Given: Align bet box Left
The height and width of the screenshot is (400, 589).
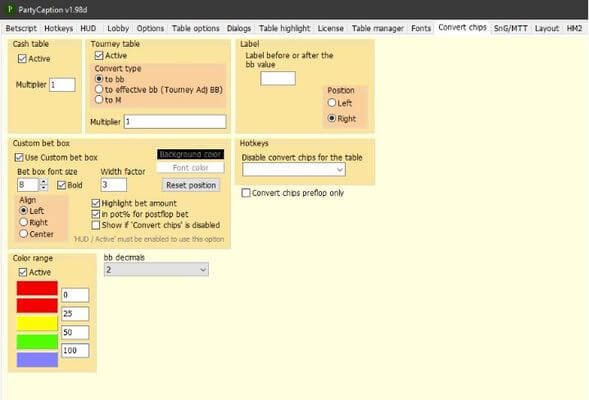Looking at the screenshot, I should (24, 211).
